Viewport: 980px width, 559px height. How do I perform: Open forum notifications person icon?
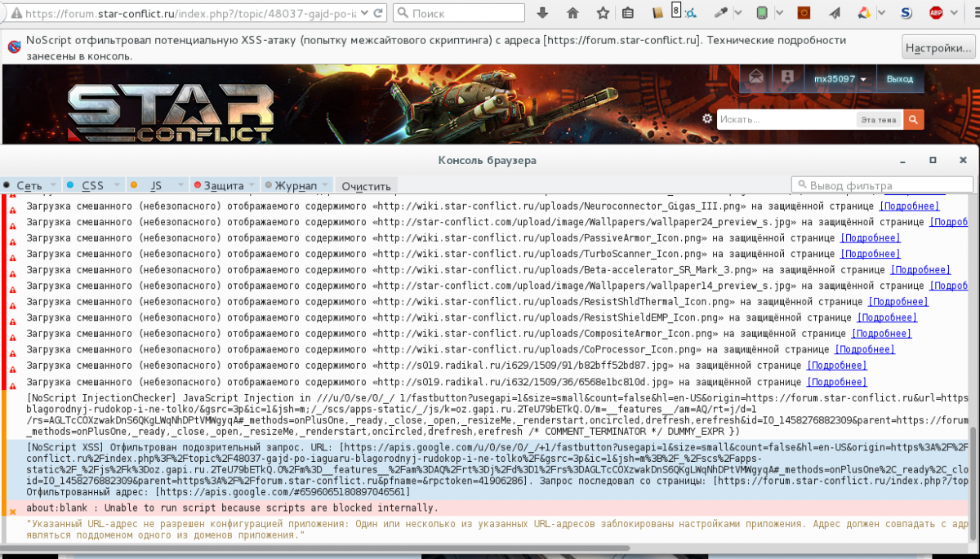click(787, 78)
